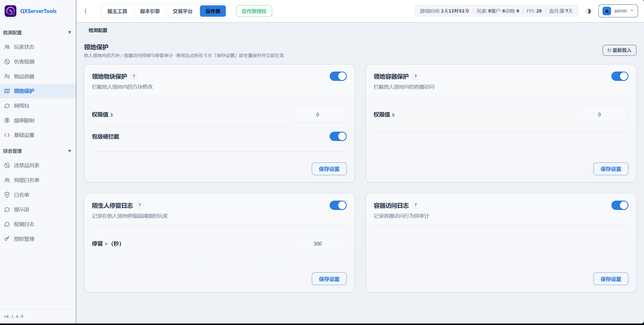
Task: Select the 反作弊 tab
Action: [213, 11]
